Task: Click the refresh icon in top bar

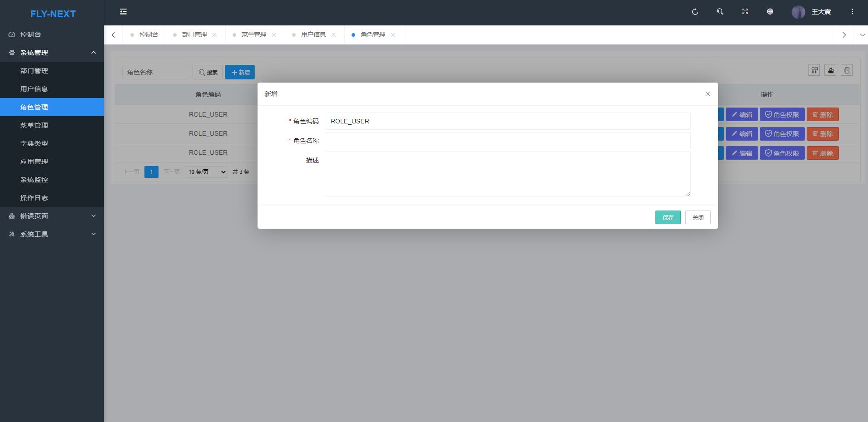Action: [694, 12]
